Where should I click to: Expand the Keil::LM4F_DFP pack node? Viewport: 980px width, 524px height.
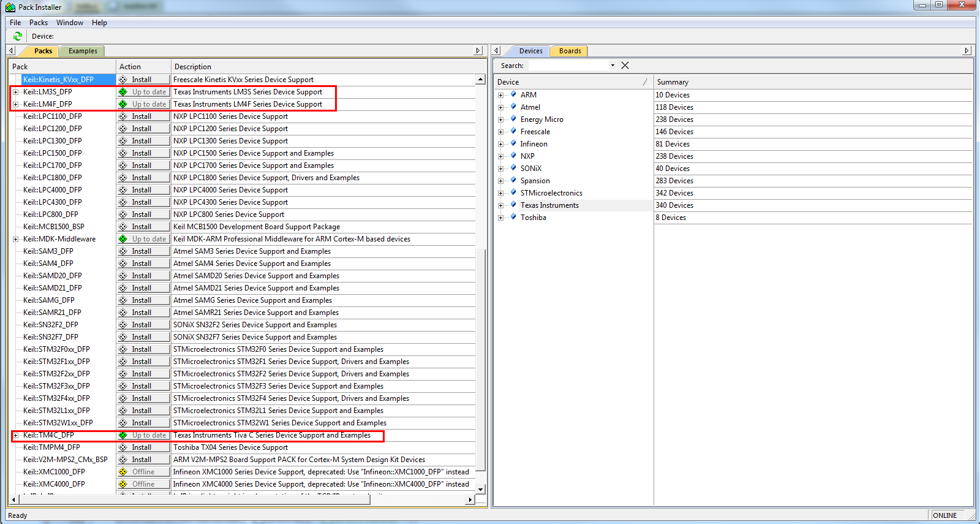pos(15,104)
